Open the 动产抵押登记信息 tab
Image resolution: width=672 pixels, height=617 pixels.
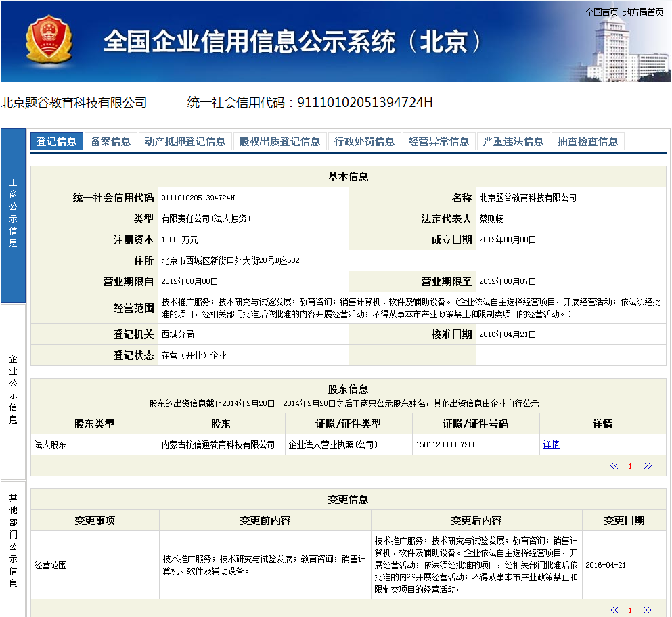185,141
